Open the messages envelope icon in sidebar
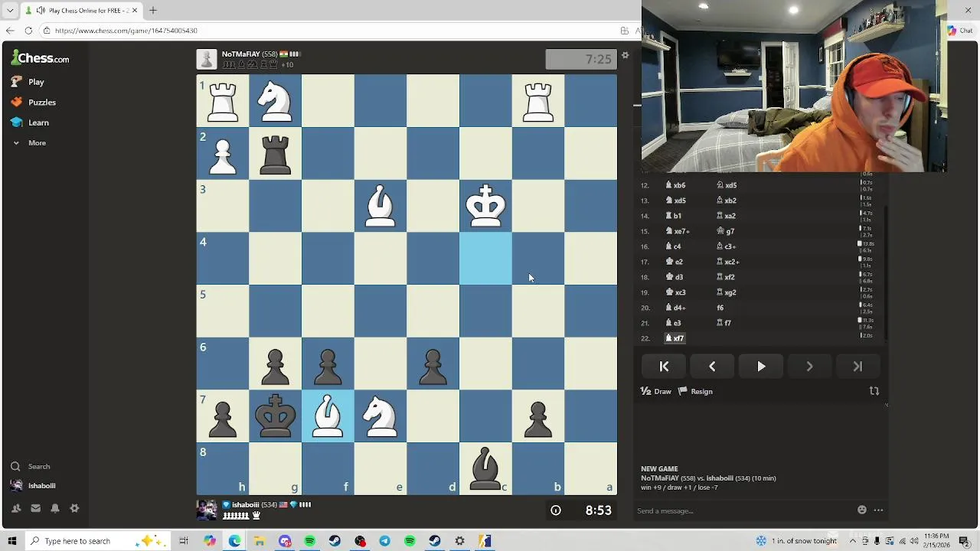Screen dimensions: 980x551 (35, 508)
